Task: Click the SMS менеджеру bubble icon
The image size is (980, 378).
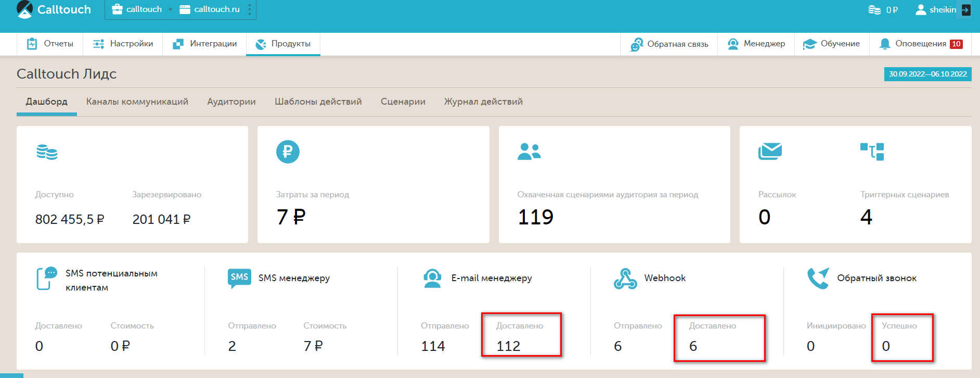Action: pyautogui.click(x=239, y=278)
